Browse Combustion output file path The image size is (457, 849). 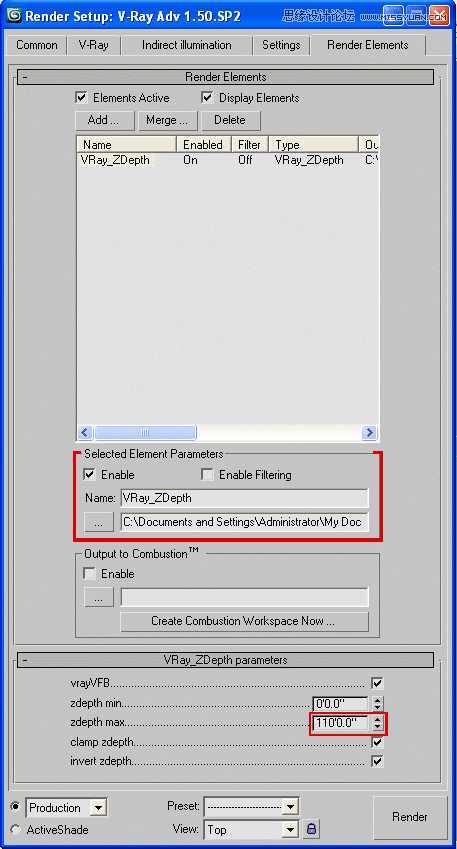(99, 598)
